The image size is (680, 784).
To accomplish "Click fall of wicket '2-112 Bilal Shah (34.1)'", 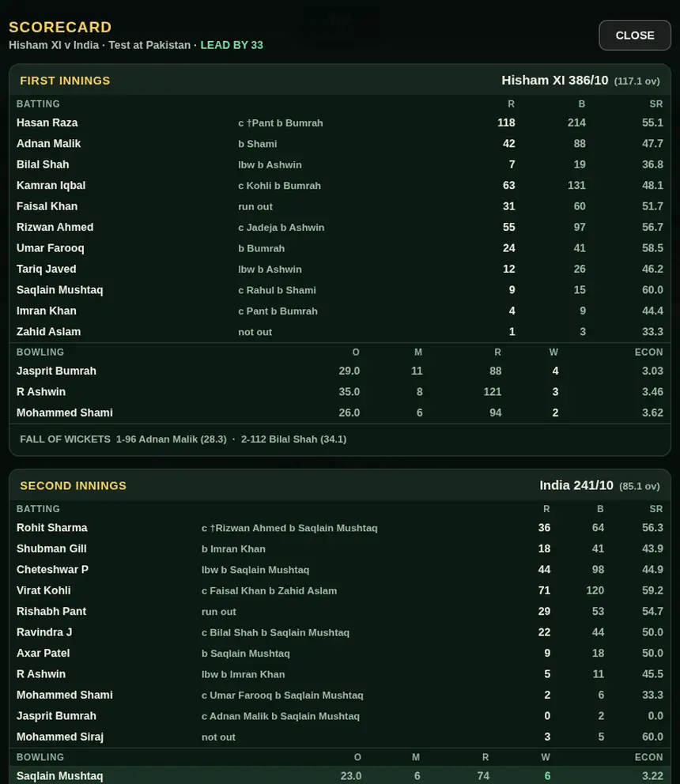I will tap(293, 439).
